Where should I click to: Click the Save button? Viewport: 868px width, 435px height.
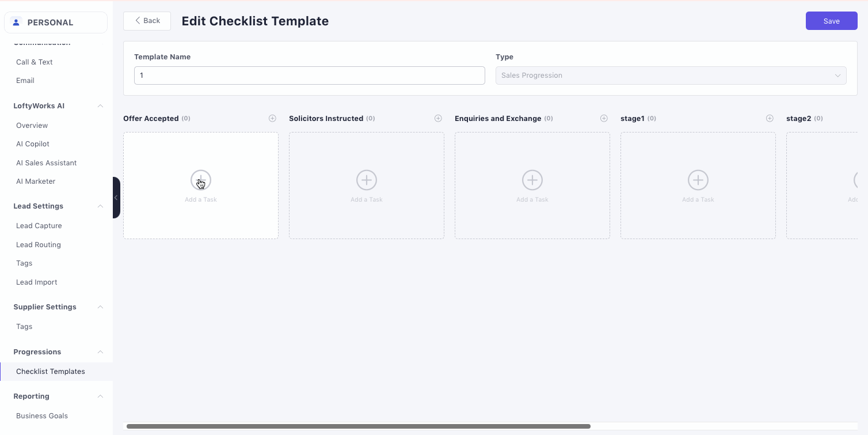(x=831, y=21)
